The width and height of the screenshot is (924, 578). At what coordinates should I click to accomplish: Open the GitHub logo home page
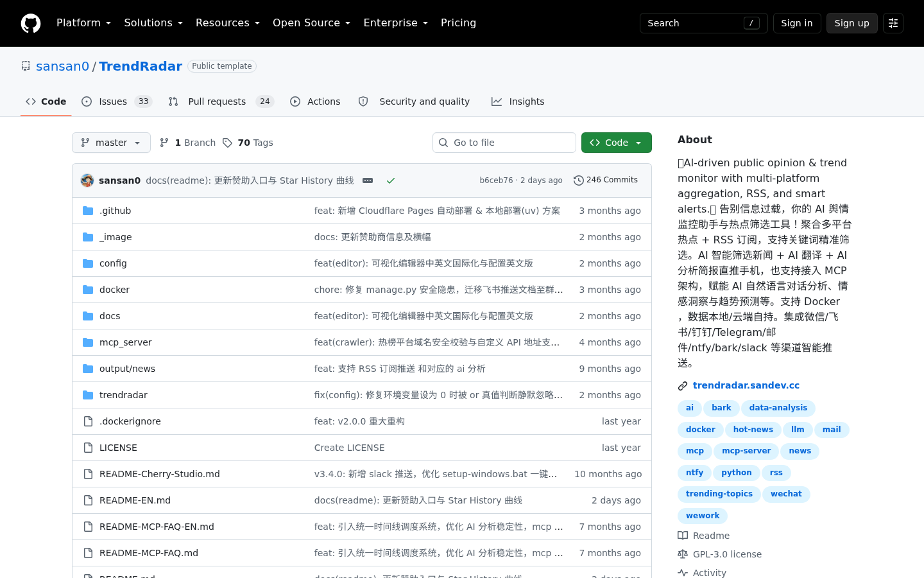[31, 23]
